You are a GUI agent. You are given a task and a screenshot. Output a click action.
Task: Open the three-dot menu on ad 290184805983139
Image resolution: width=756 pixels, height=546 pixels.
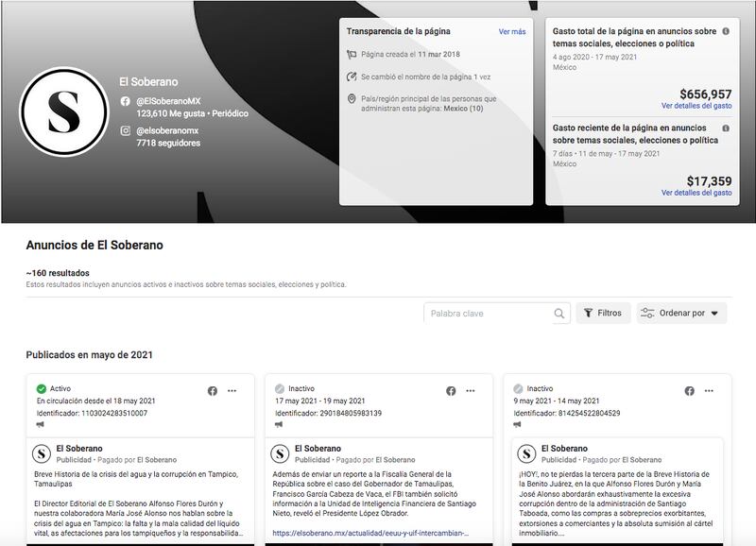tap(471, 391)
